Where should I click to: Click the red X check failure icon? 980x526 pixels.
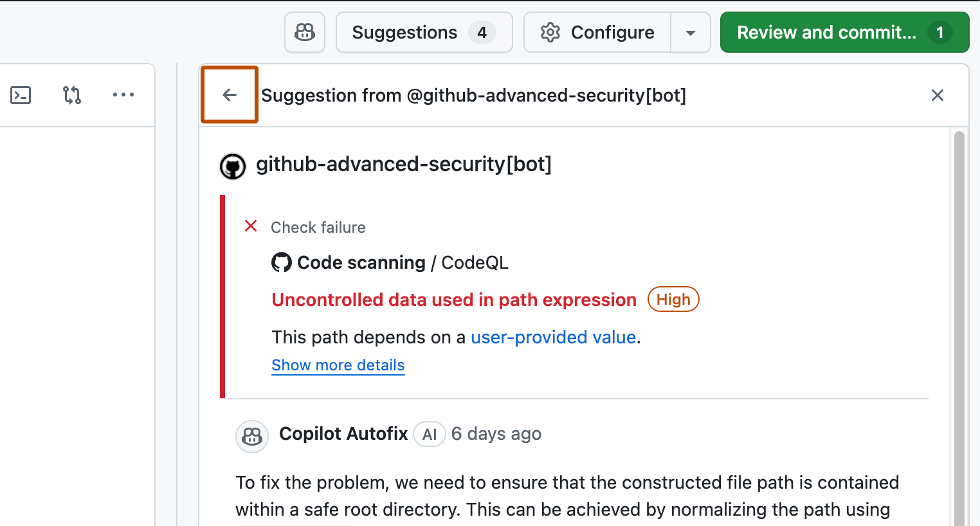tap(251, 226)
